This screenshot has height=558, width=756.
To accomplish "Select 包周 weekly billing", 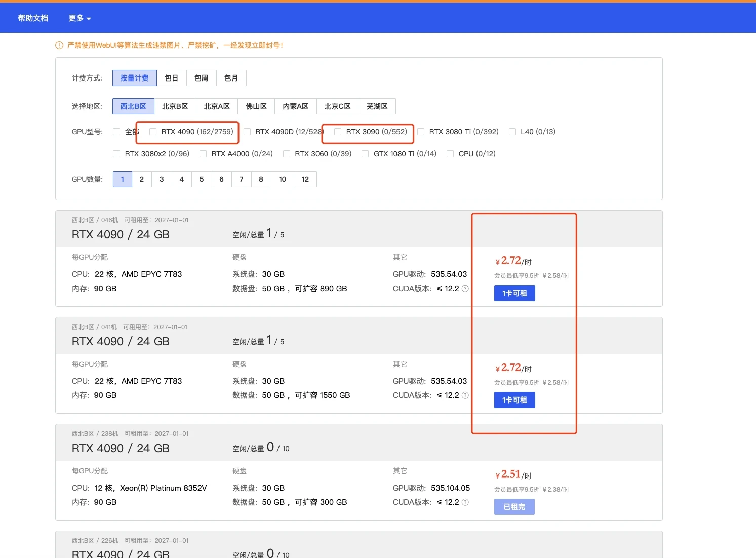I will click(202, 78).
